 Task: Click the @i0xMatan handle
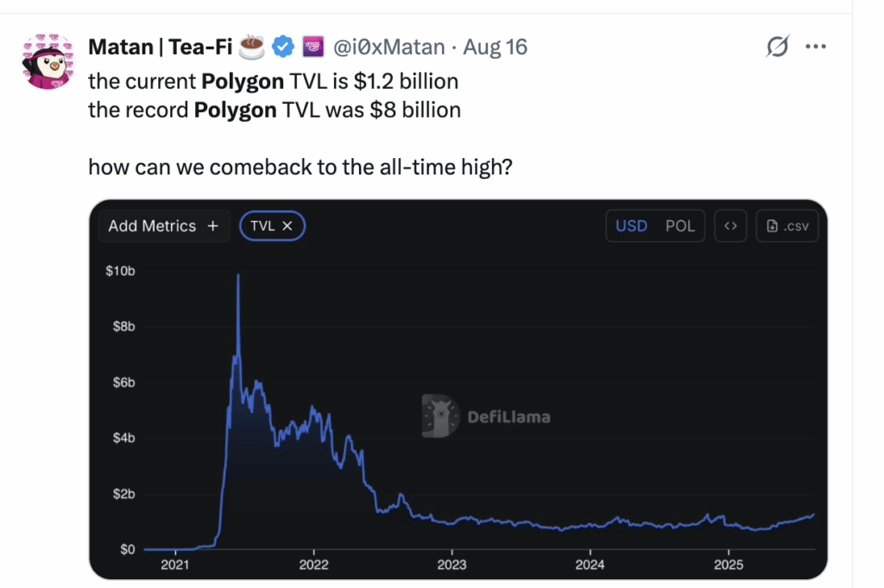pyautogui.click(x=389, y=47)
